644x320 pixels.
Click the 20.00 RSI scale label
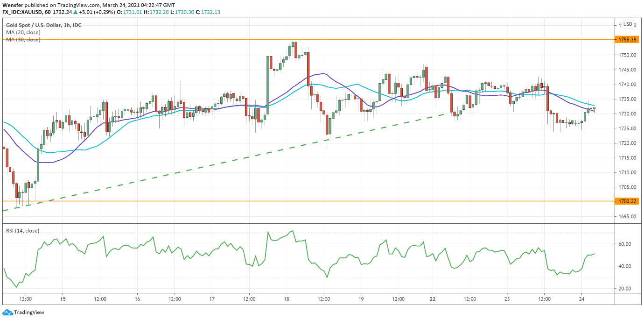(x=625, y=289)
